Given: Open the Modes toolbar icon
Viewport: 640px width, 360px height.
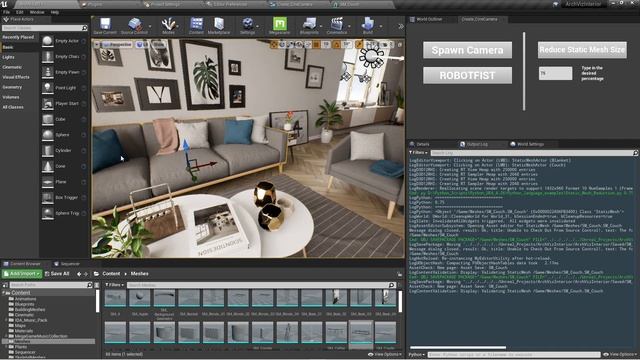Looking at the screenshot, I should 168,24.
